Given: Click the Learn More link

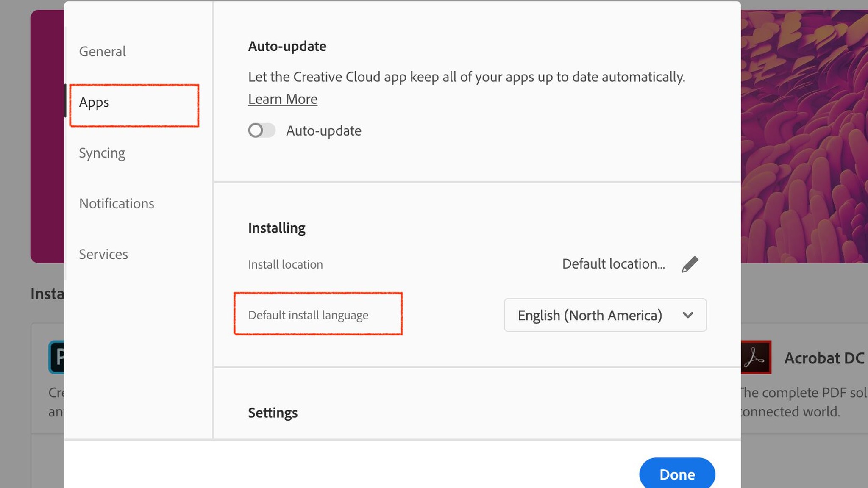Looking at the screenshot, I should click(283, 99).
